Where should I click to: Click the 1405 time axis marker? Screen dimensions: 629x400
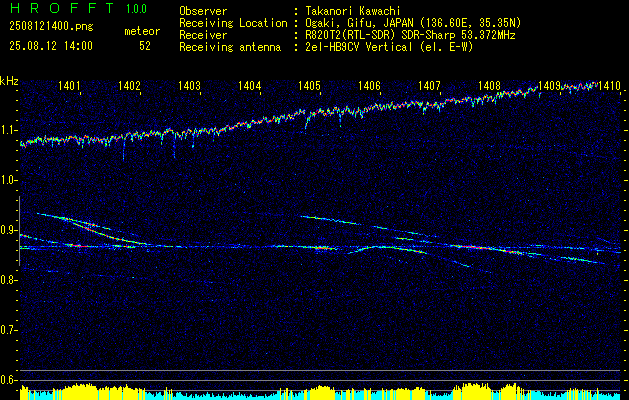(x=310, y=85)
